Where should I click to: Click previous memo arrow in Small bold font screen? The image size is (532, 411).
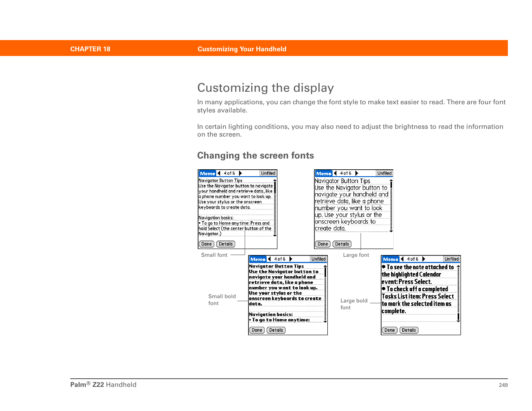coord(269,259)
